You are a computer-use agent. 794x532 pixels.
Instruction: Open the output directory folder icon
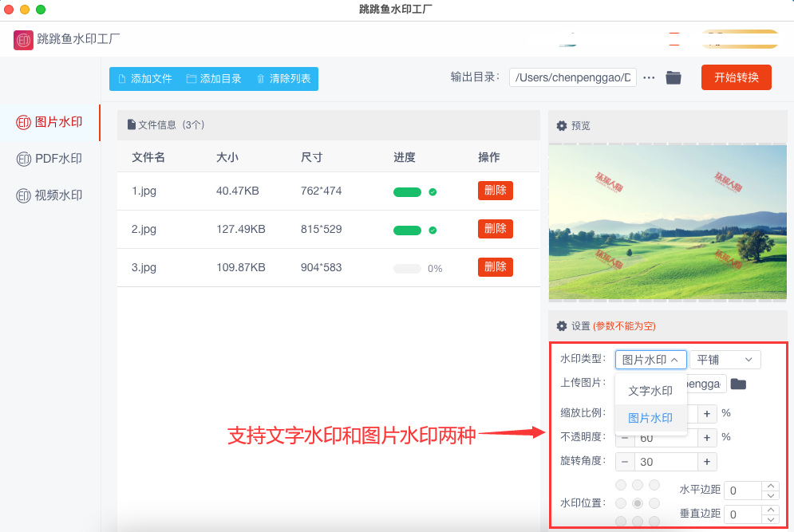[674, 77]
